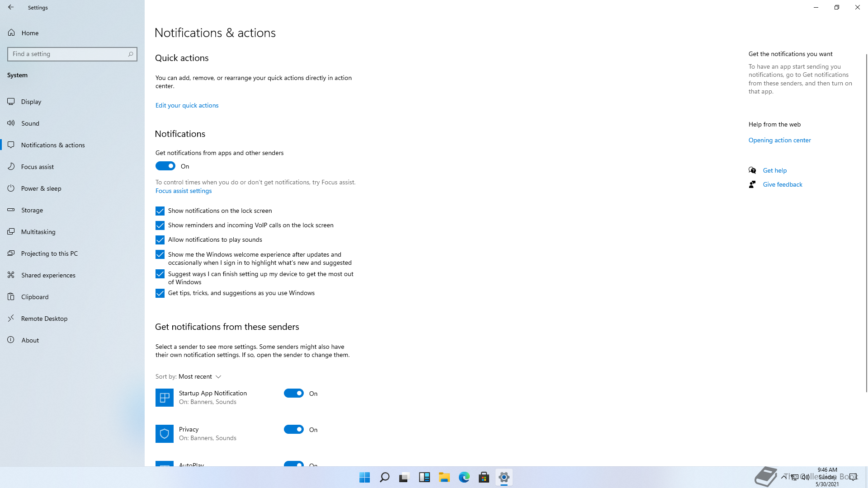Select Power & sleep in sidebar
This screenshot has width=868, height=488.
point(72,188)
